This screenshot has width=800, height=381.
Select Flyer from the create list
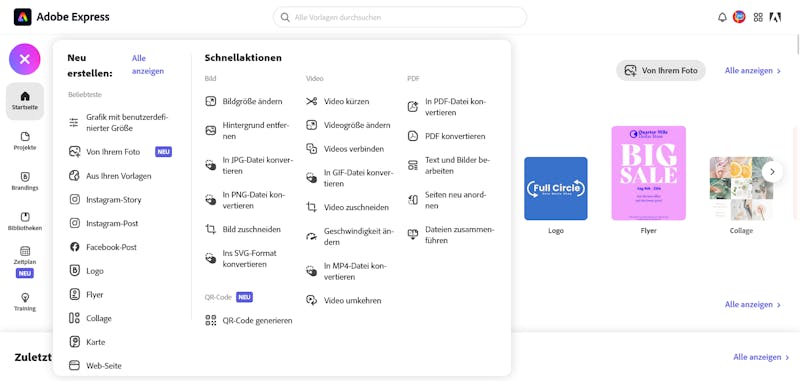point(87,294)
